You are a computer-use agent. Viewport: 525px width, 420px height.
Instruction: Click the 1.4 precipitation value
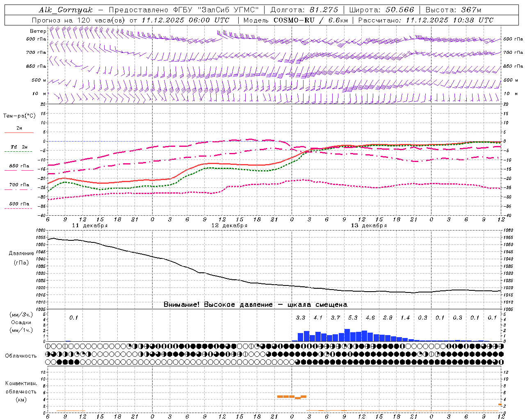coord(405,317)
